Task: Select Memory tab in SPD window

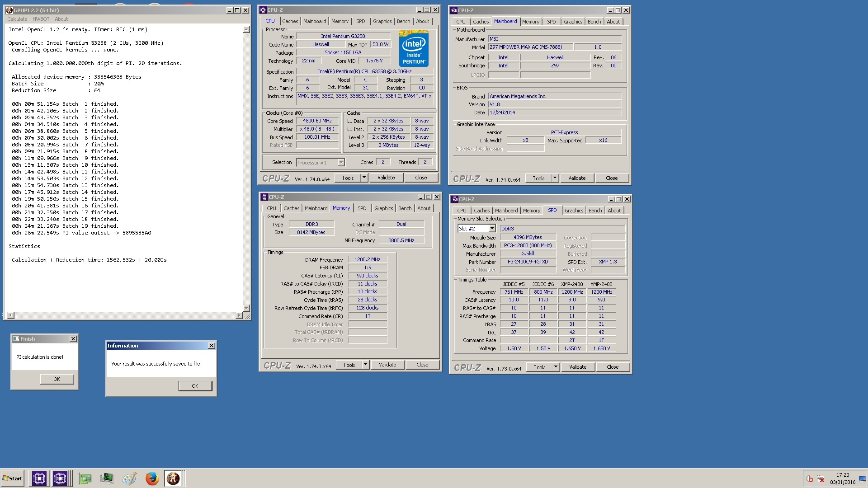Action: click(x=531, y=211)
